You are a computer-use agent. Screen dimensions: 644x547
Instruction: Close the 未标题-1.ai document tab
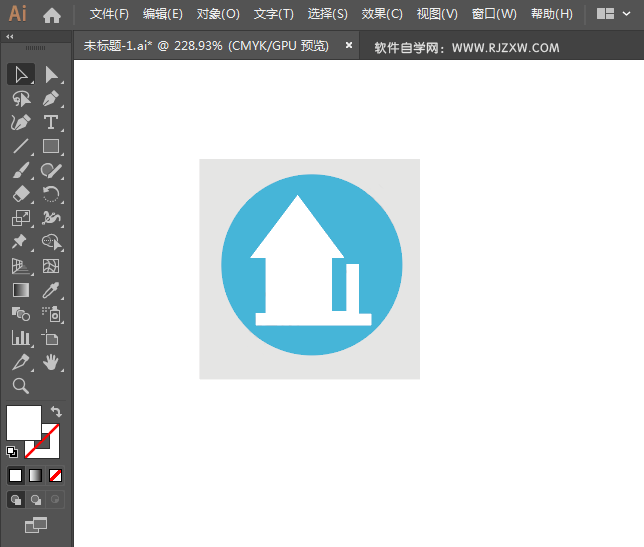tap(349, 45)
